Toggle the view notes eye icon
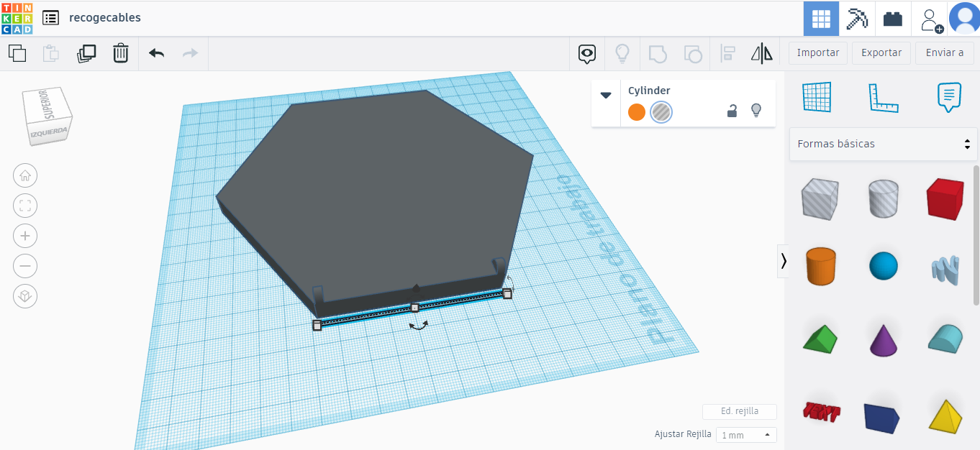Image resolution: width=980 pixels, height=450 pixels. click(588, 53)
